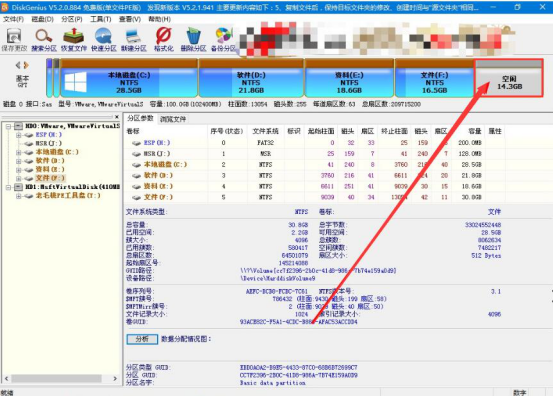Click the left pane scrollbar left arrow
The height and width of the screenshot is (397, 554).
coord(6,378)
